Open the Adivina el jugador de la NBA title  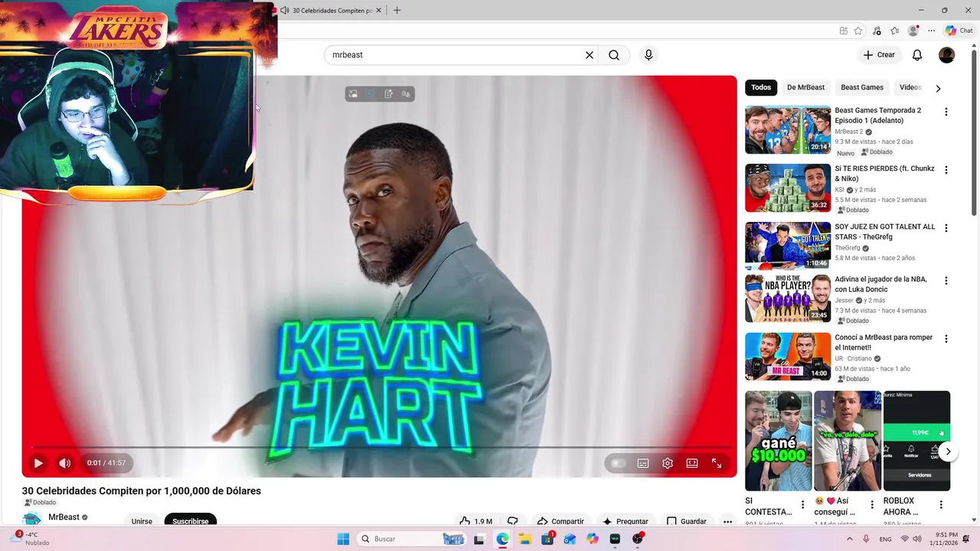point(880,285)
